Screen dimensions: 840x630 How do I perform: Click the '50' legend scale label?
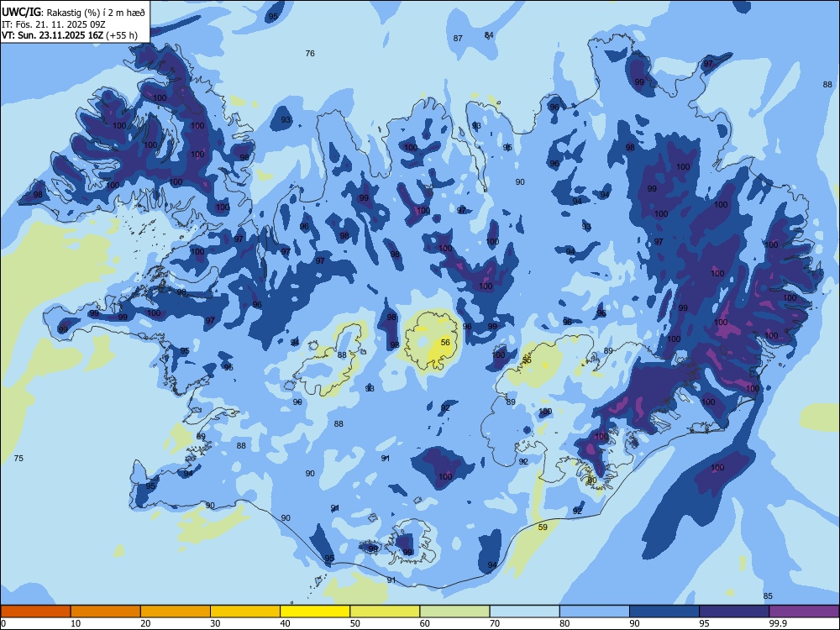pos(355,623)
